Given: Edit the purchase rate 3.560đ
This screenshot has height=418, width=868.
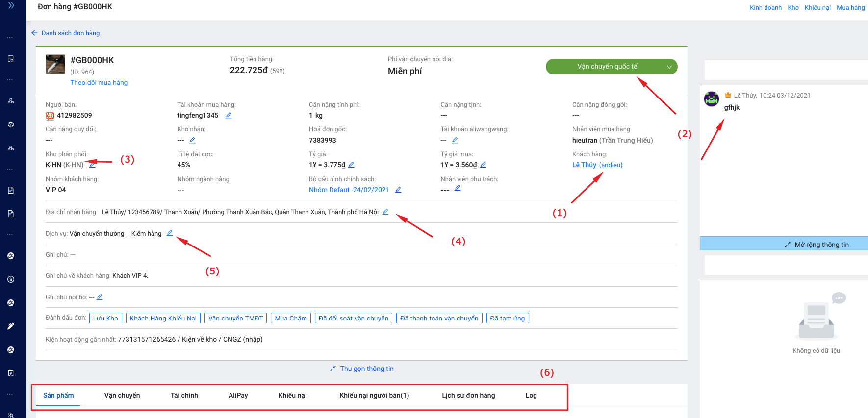Looking at the screenshot, I should 483,165.
